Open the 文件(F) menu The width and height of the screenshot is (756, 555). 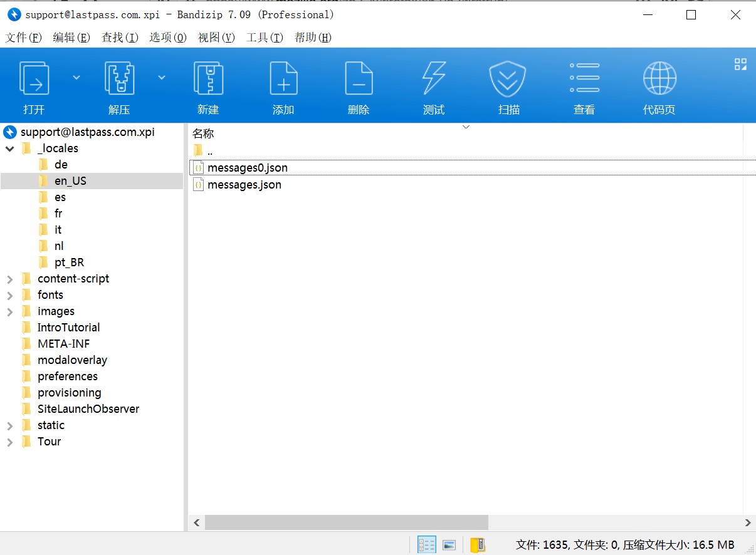(x=24, y=38)
